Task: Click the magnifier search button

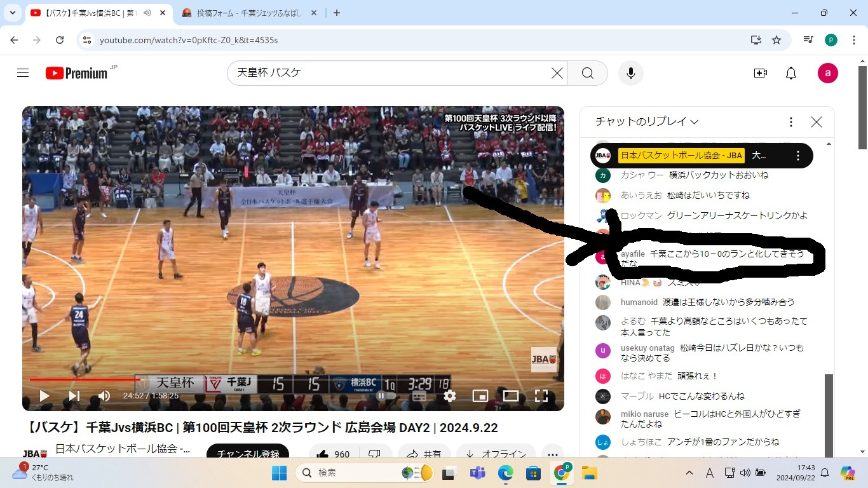Action: tap(588, 73)
